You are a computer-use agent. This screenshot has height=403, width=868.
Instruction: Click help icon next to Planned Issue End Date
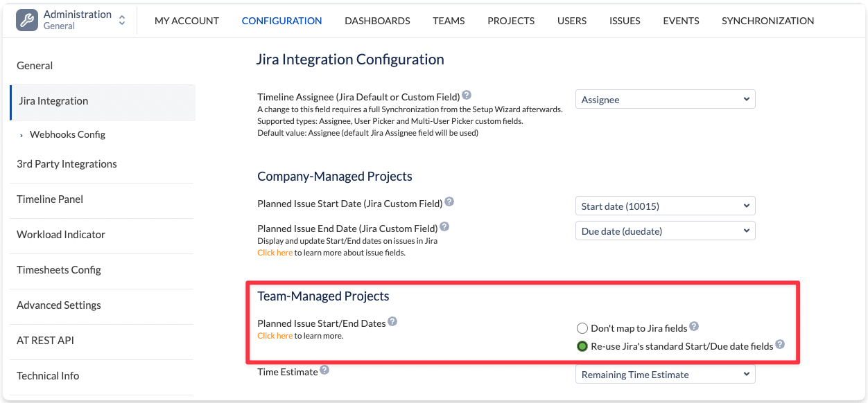[x=444, y=226]
